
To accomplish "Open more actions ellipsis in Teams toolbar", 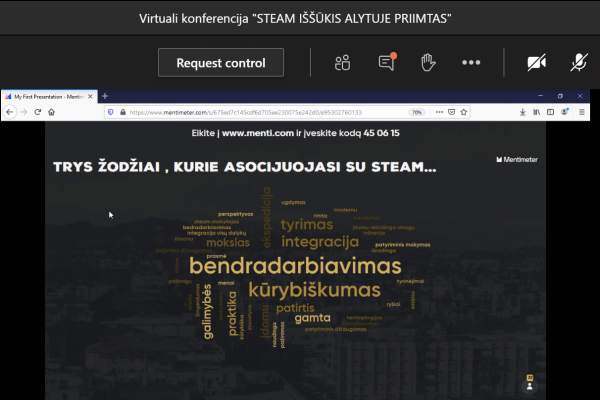I will (x=471, y=62).
